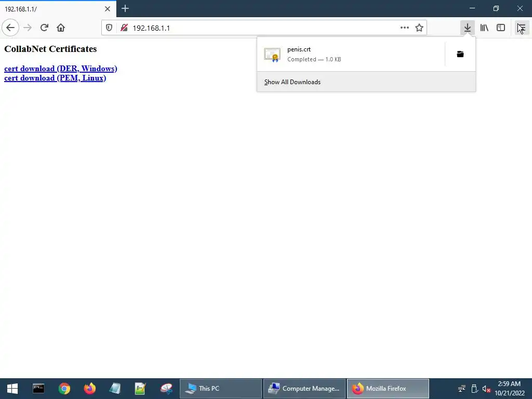Show sidebars panel icon
Image resolution: width=532 pixels, height=399 pixels.
(x=501, y=28)
